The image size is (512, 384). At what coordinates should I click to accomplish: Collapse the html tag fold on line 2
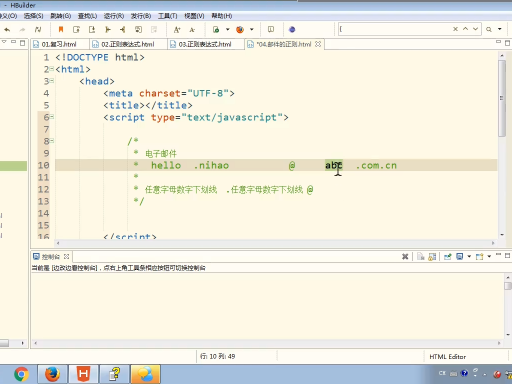[x=52, y=69]
